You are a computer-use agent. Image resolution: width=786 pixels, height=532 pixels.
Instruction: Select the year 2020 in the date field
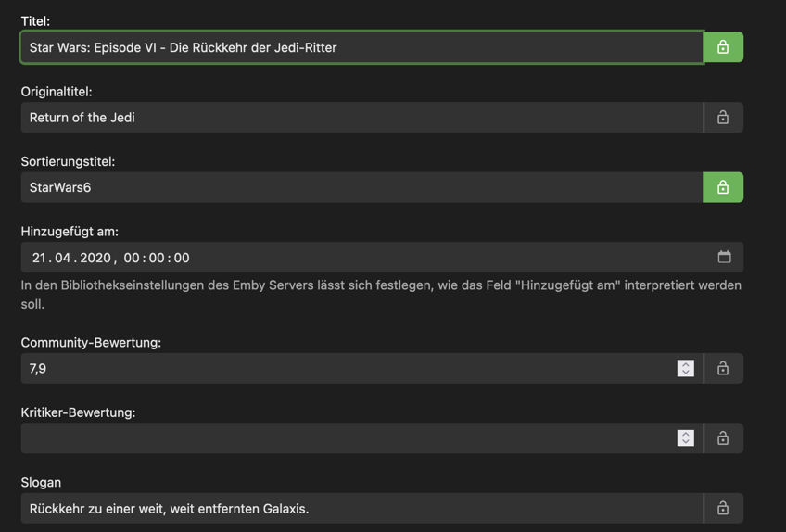(95, 258)
